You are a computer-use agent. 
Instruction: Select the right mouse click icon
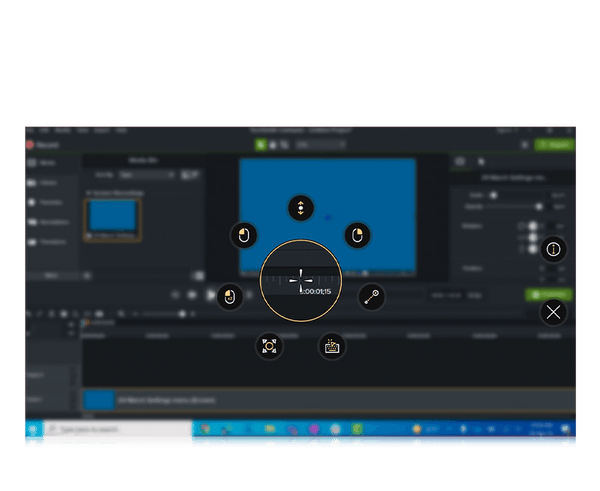click(357, 235)
